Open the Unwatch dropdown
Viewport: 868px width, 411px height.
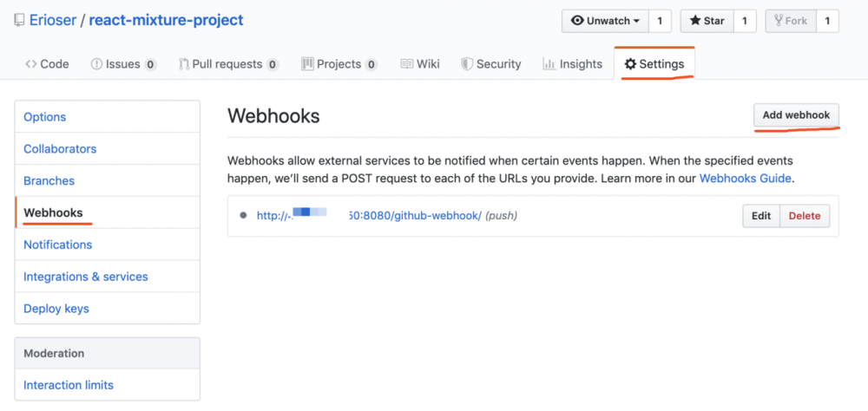coord(605,21)
